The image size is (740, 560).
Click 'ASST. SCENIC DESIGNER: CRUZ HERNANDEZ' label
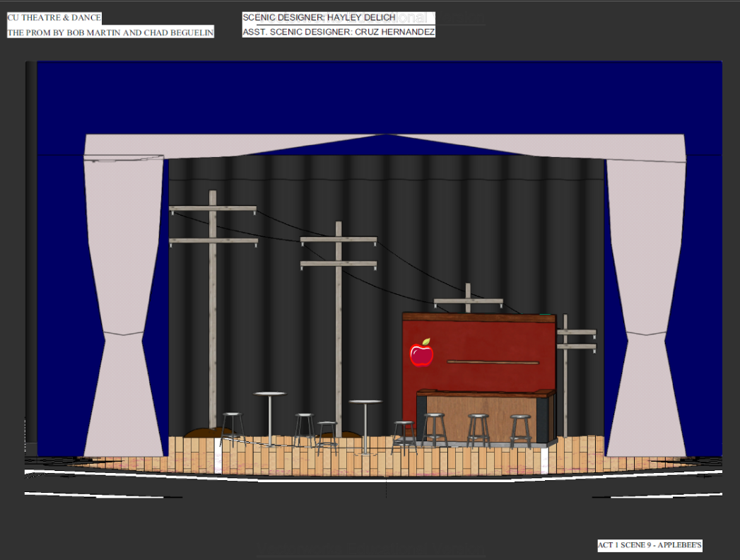point(339,32)
